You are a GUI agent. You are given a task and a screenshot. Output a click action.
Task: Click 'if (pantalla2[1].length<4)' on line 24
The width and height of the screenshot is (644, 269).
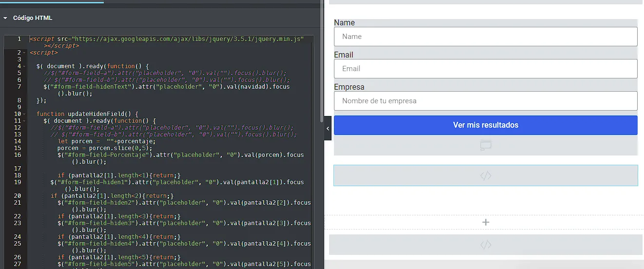click(119, 236)
